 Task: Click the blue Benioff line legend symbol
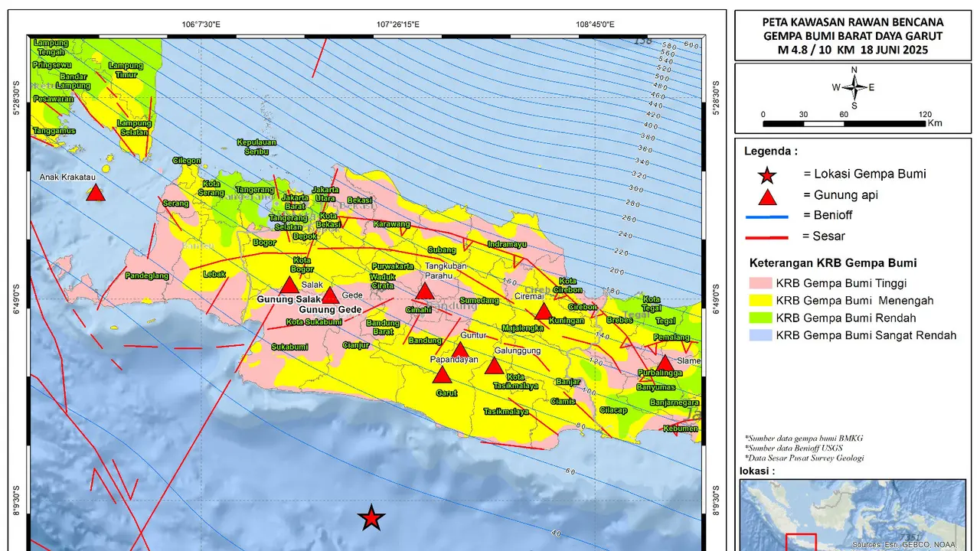point(766,217)
